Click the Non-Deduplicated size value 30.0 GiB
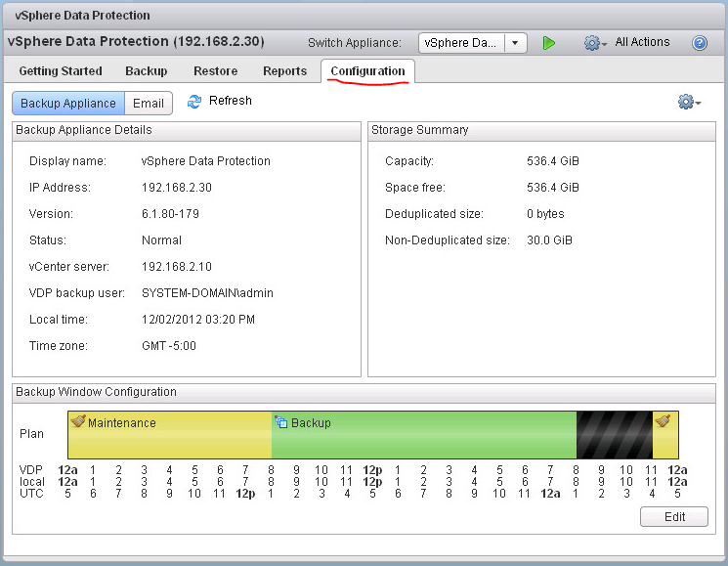 coord(549,240)
